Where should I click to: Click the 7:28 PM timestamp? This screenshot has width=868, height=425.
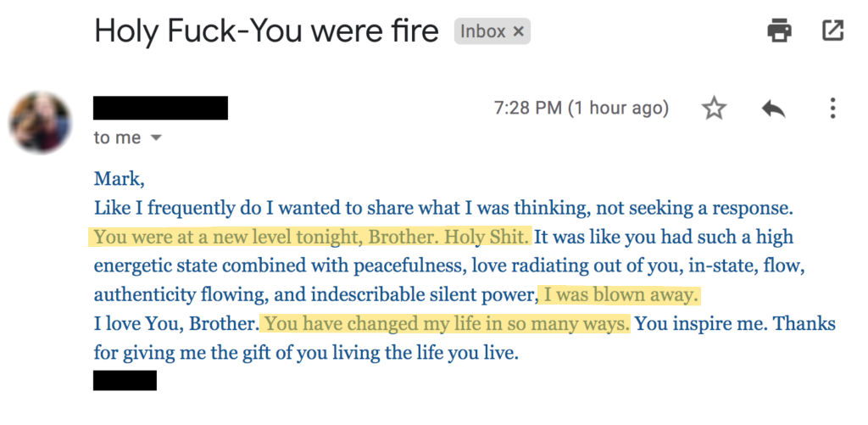pyautogui.click(x=581, y=109)
